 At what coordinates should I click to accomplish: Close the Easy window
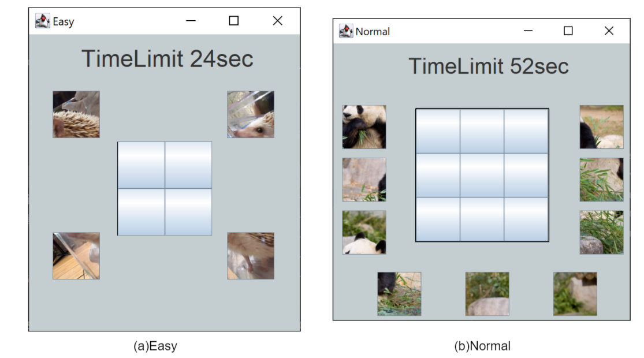coord(277,21)
